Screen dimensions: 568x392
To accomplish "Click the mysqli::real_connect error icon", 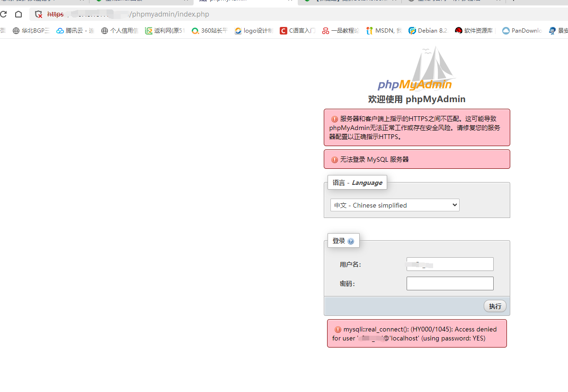I will 338,330.
